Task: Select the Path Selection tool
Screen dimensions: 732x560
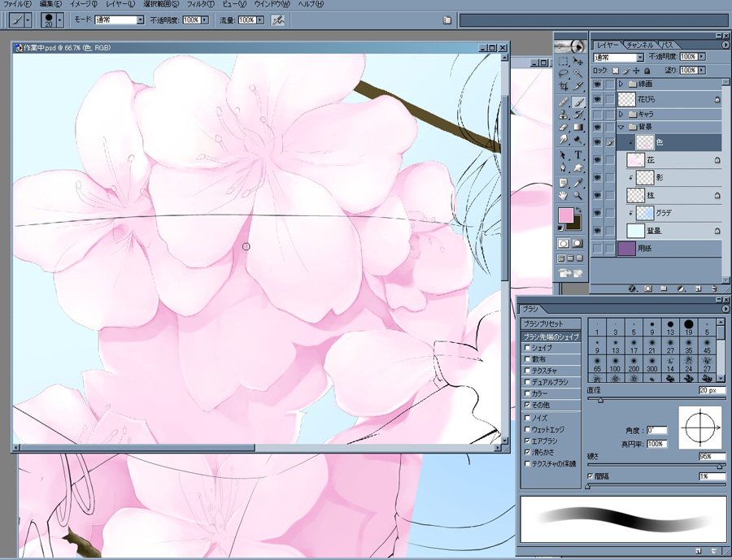Action: click(x=564, y=155)
